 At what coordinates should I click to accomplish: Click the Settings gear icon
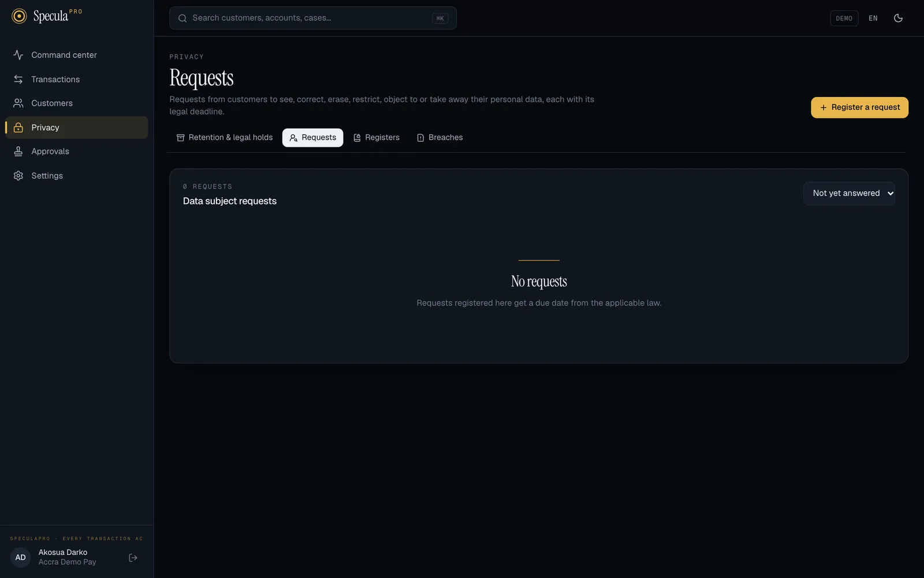point(18,176)
